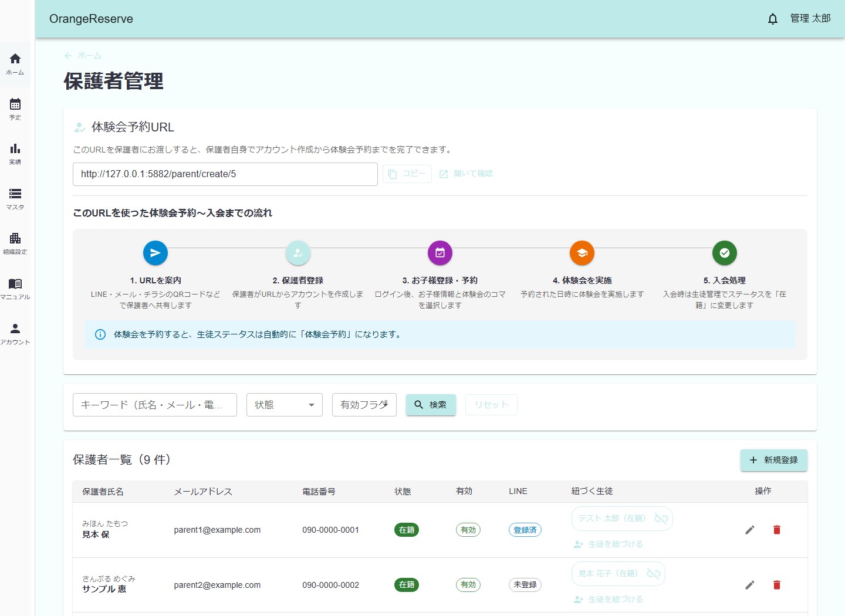The image size is (845, 616).
Task: Open 予定 calendar in sidebar
Action: coord(15,109)
